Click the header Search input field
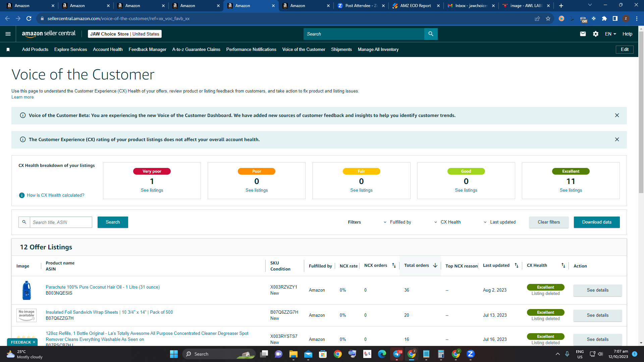Viewport: 644px width, 362px height. (364, 34)
